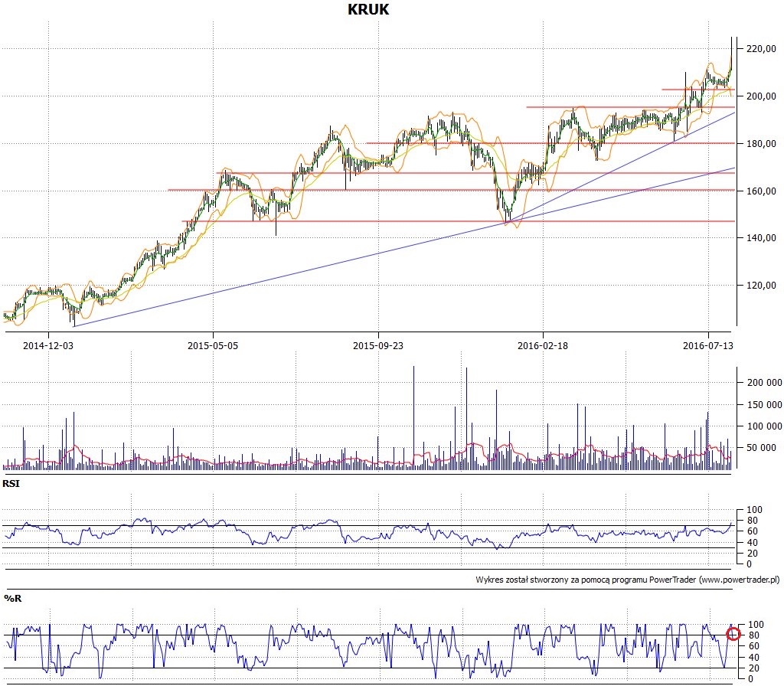Click the 2014-12-03 date label

tap(48, 345)
